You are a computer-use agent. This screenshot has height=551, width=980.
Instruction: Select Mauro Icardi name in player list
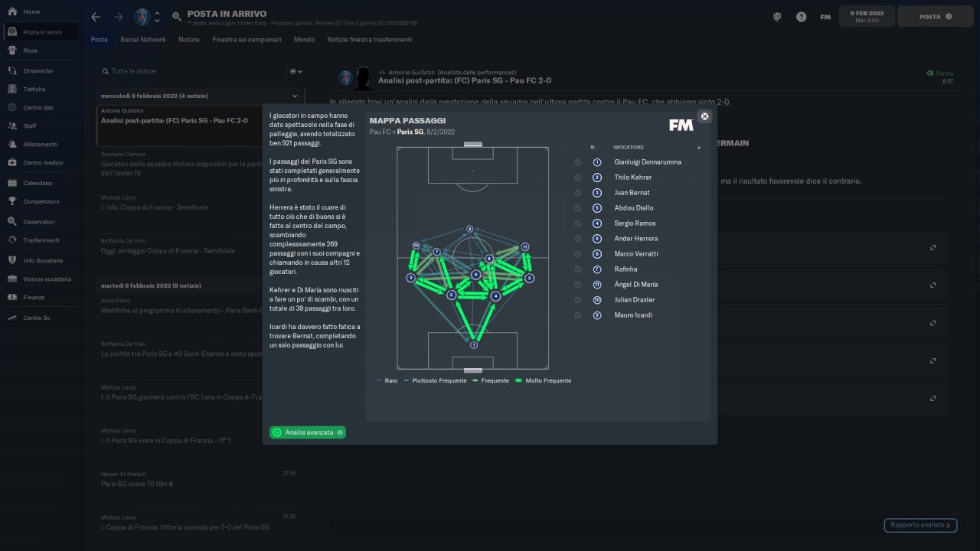pos(633,315)
